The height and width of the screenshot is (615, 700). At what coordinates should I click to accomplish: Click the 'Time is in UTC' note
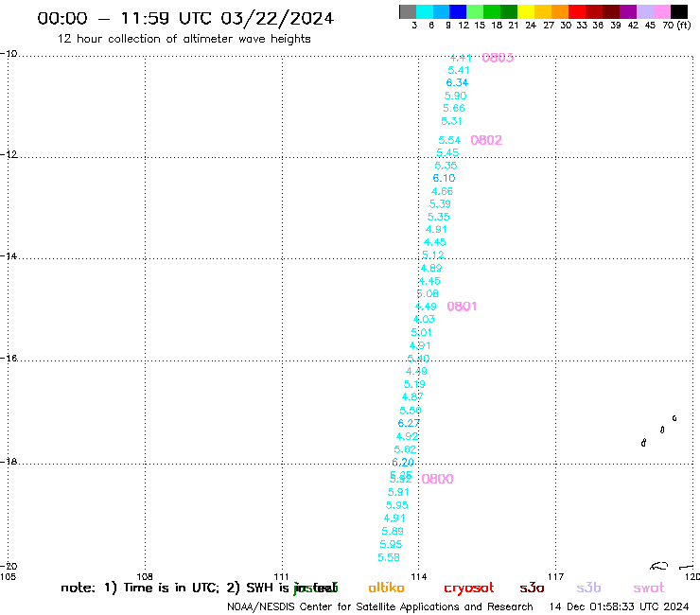(171, 588)
